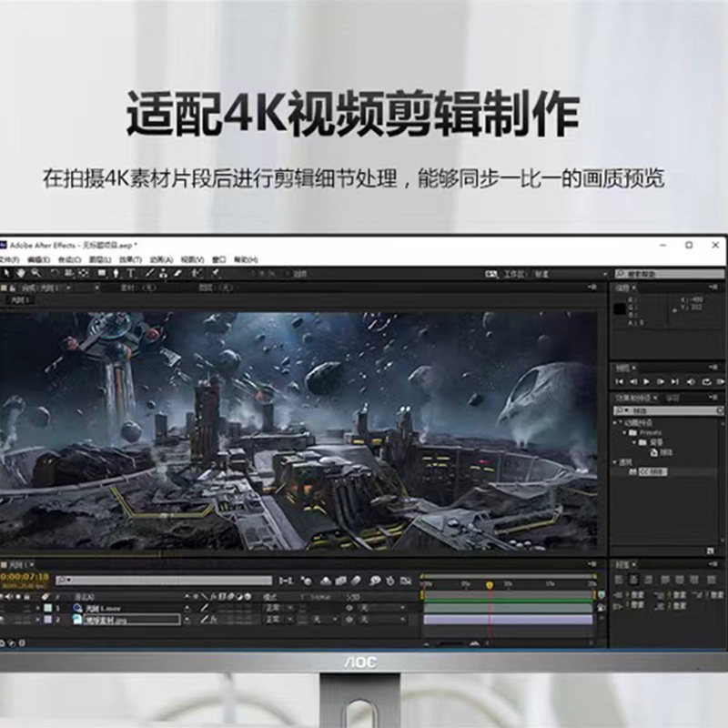Toggle loop option in Preview panel
The image size is (728, 728).
click(x=706, y=381)
